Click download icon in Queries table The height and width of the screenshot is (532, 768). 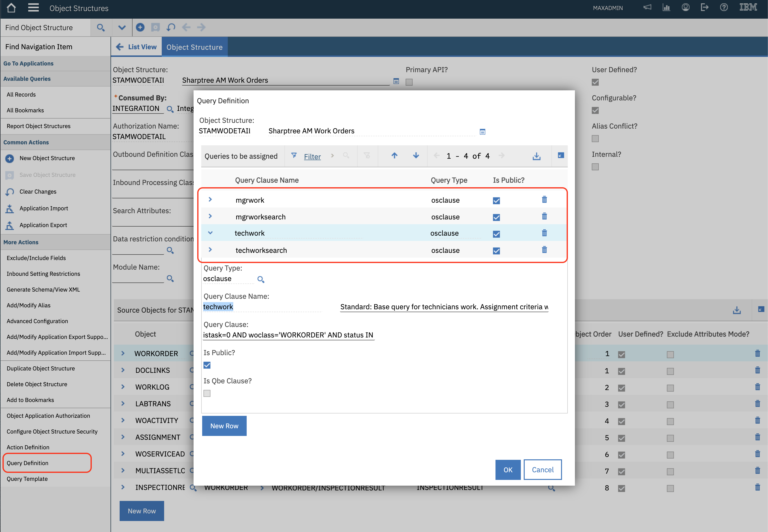(x=536, y=156)
